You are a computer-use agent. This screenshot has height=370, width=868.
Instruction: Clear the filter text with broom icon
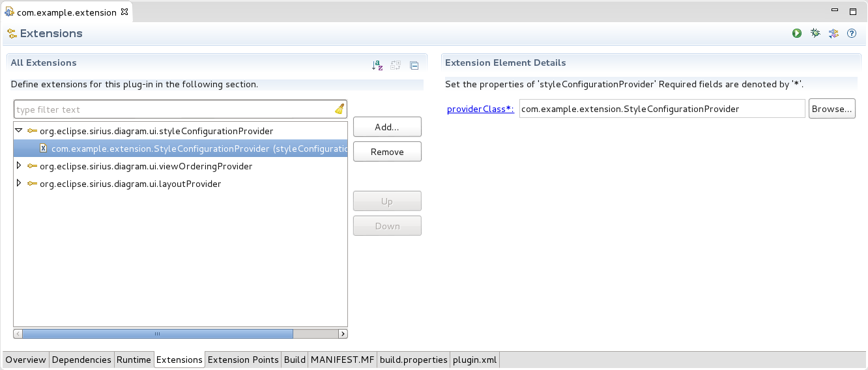tap(340, 109)
